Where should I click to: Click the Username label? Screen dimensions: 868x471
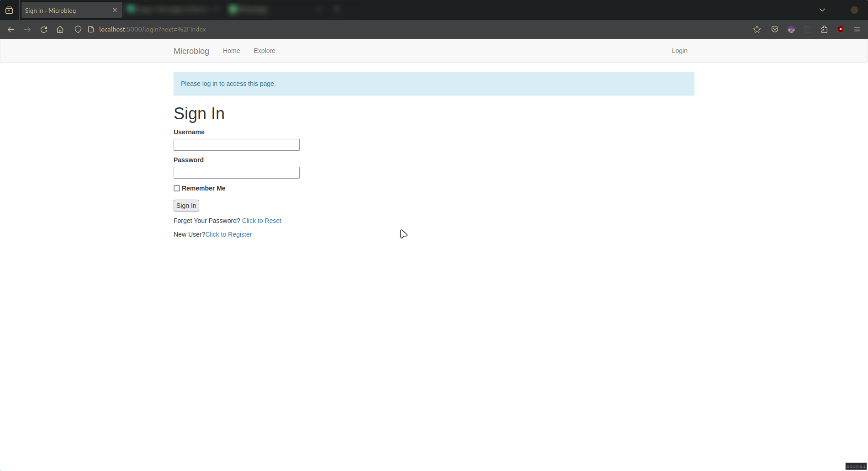tap(189, 132)
